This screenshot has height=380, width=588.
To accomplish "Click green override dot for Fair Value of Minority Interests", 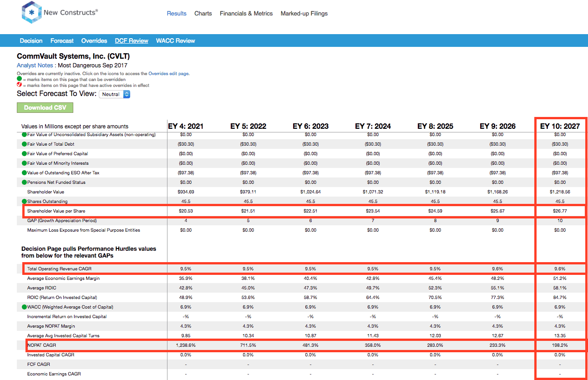I will coord(24,163).
